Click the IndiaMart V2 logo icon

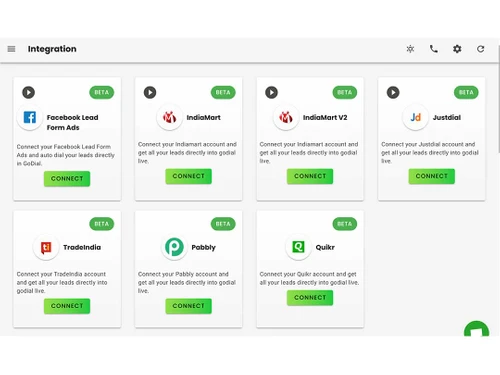(286, 117)
